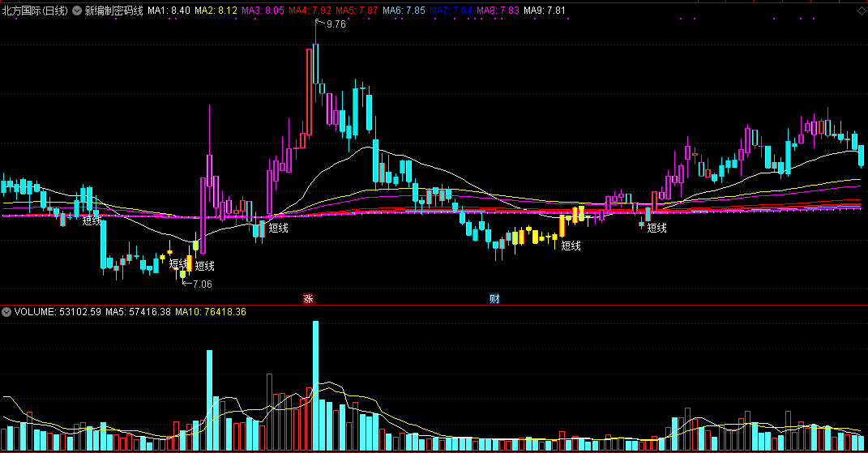Click the blue 财 event marker
Image resolution: width=868 pixels, height=453 pixels.
coord(494,298)
